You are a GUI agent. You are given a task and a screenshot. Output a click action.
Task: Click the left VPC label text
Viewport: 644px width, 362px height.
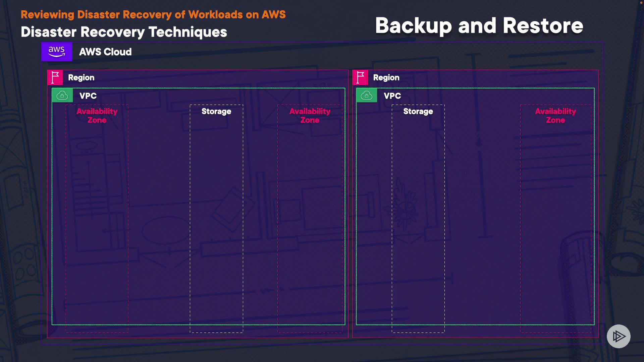(x=88, y=96)
